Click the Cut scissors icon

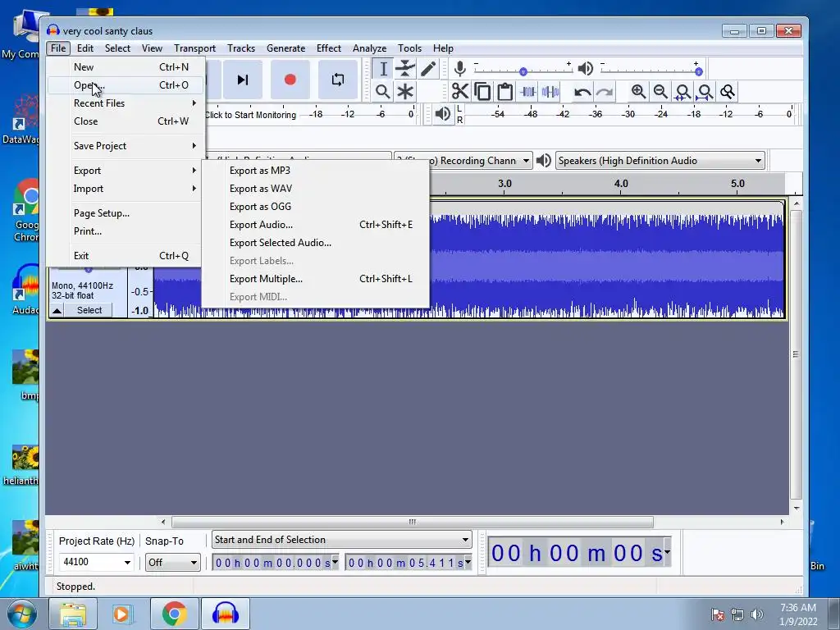[x=459, y=92]
